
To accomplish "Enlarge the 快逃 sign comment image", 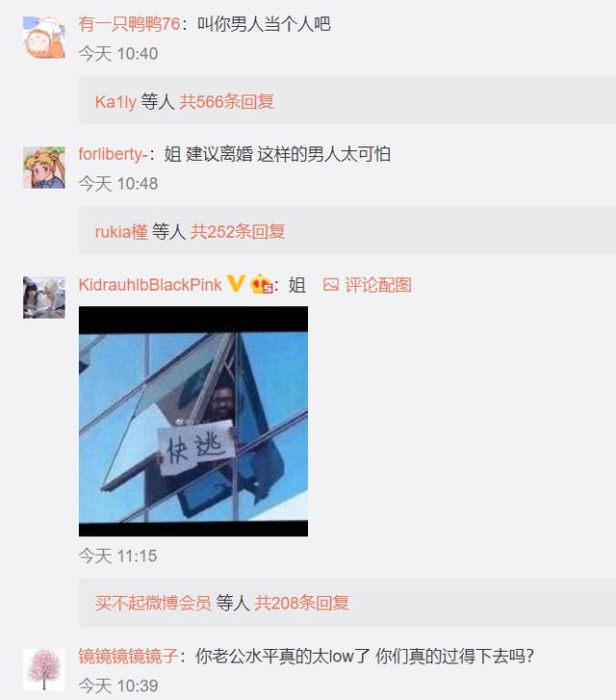I will (193, 421).
